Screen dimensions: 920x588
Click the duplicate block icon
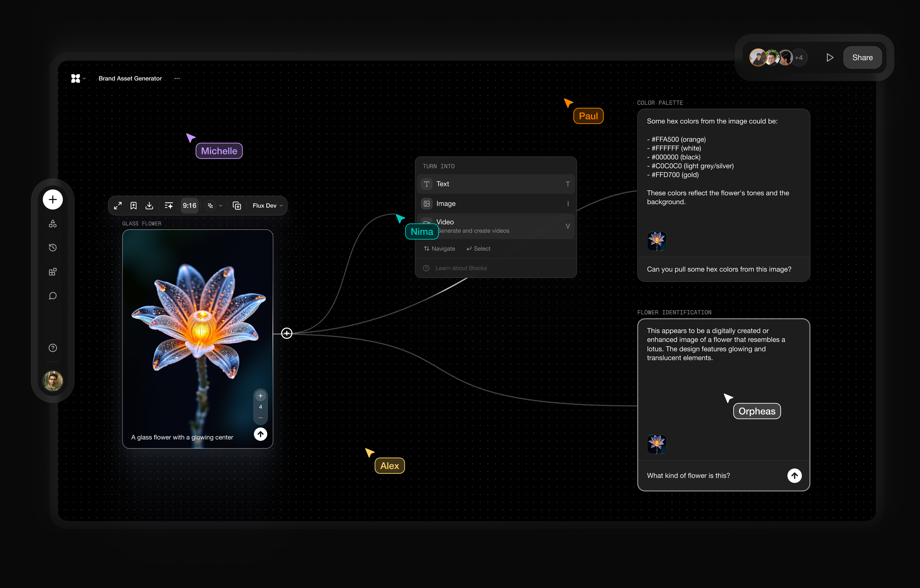click(237, 206)
